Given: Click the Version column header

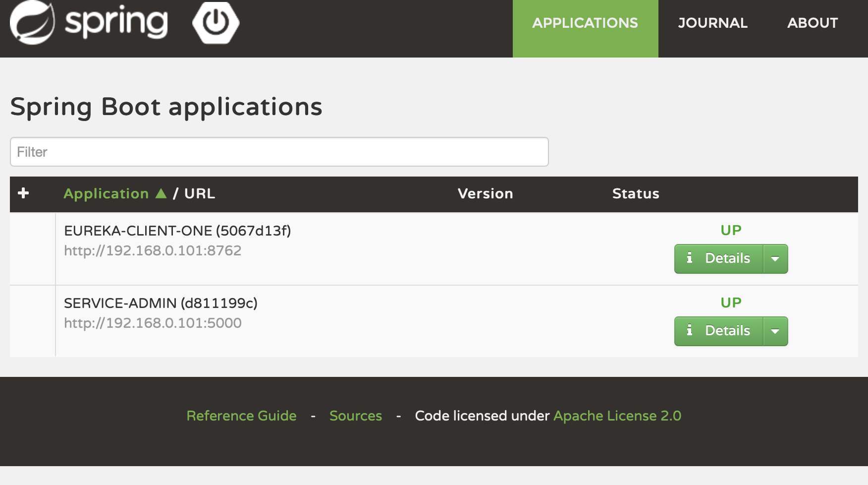Looking at the screenshot, I should tap(485, 193).
